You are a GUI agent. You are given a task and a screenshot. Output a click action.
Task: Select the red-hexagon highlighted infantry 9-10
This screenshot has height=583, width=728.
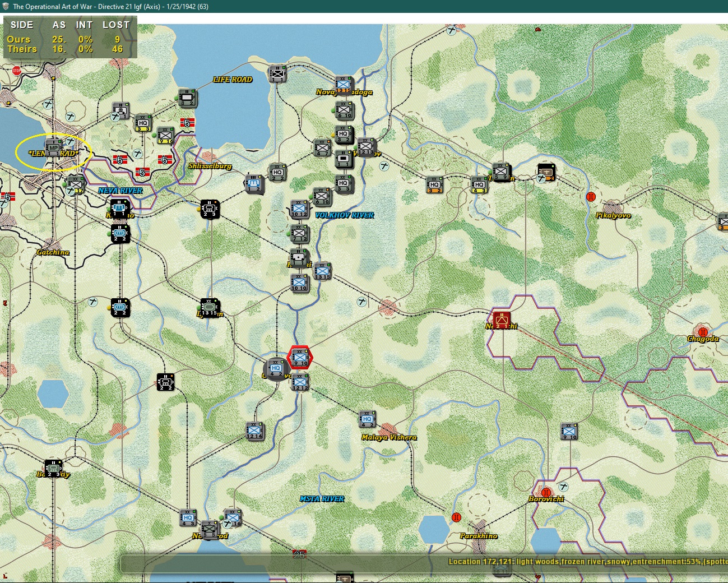tap(300, 357)
